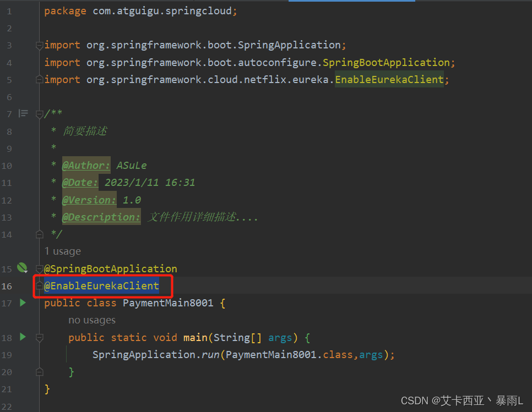Click the method fold end marker on line 20
This screenshot has width=532, height=412.
pos(39,372)
